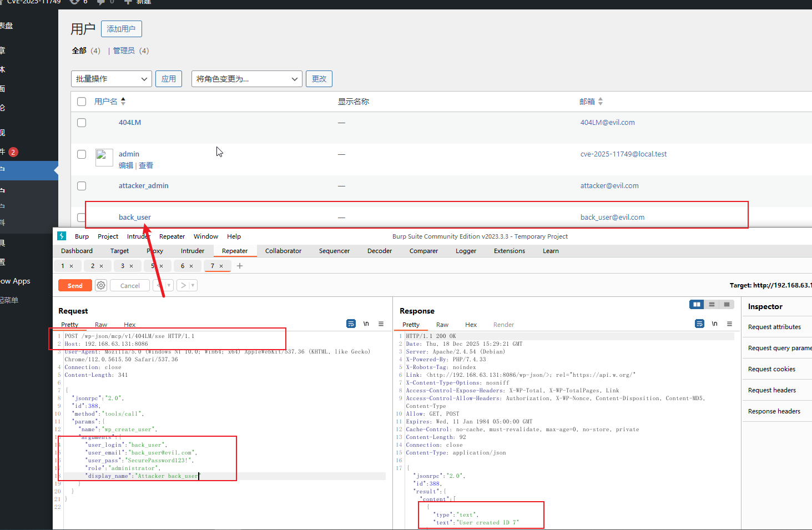Toggle non-printable \n icon in Request panel
The width and height of the screenshot is (812, 530).
click(x=366, y=324)
